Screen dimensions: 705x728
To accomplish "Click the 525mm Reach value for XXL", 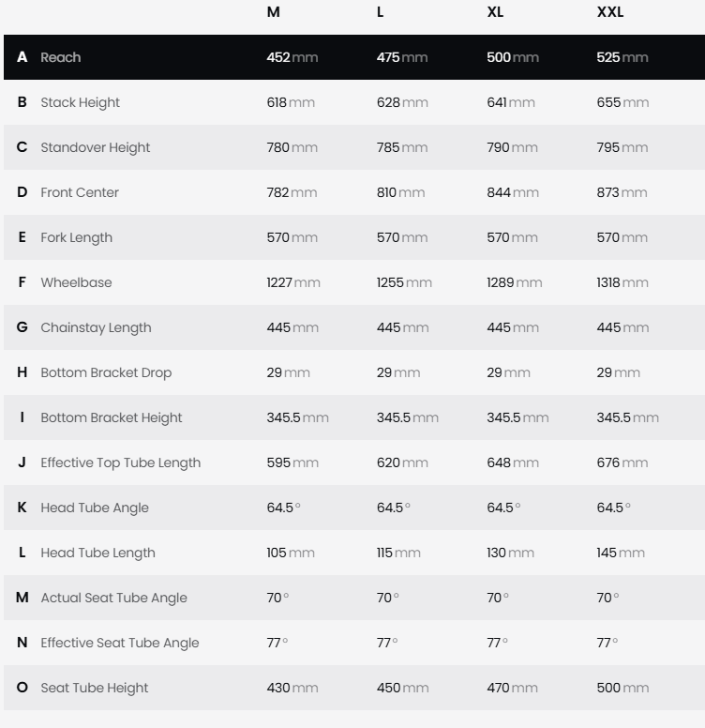I will (x=622, y=57).
